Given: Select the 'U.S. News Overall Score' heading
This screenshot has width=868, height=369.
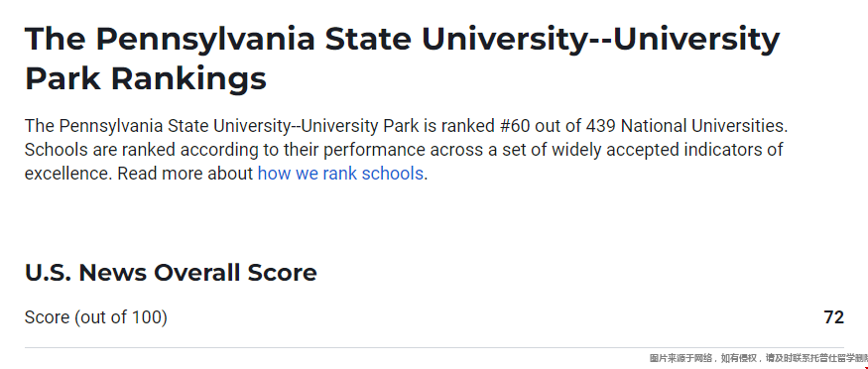Looking at the screenshot, I should point(171,273).
